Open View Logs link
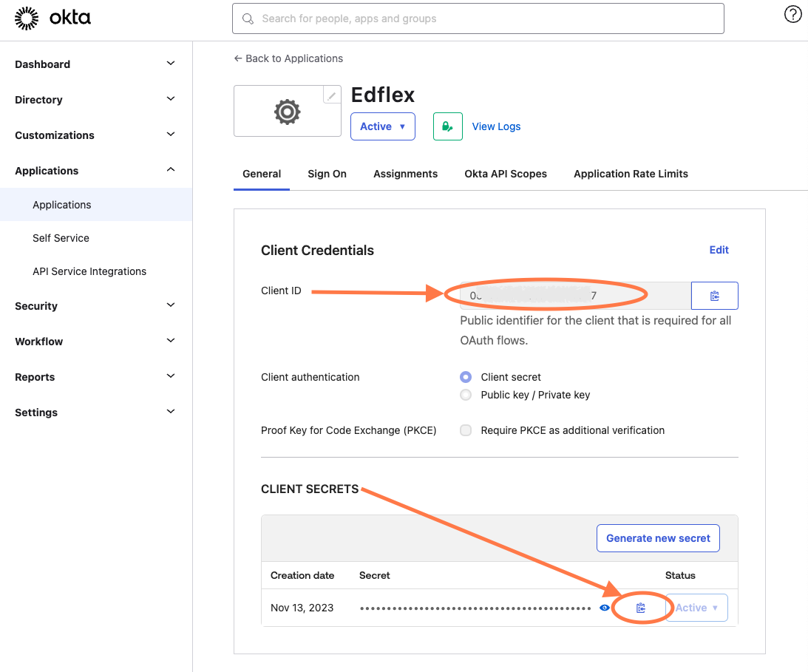The image size is (808, 672). tap(496, 126)
